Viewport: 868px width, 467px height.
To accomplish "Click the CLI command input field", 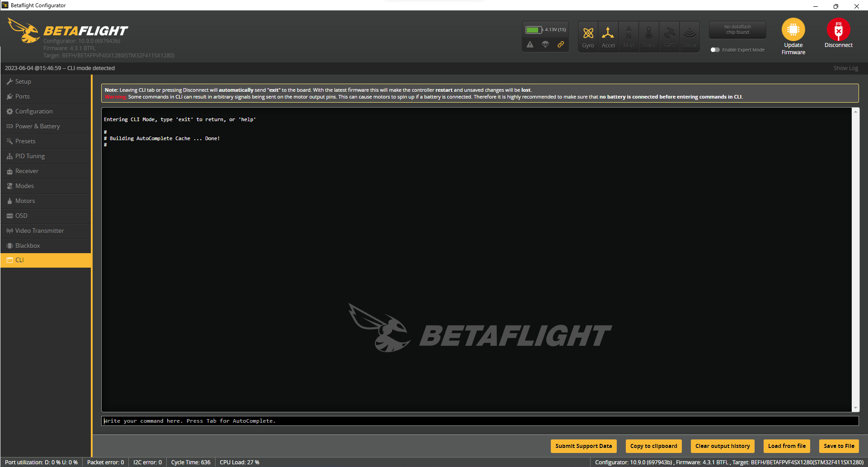I will 480,421.
